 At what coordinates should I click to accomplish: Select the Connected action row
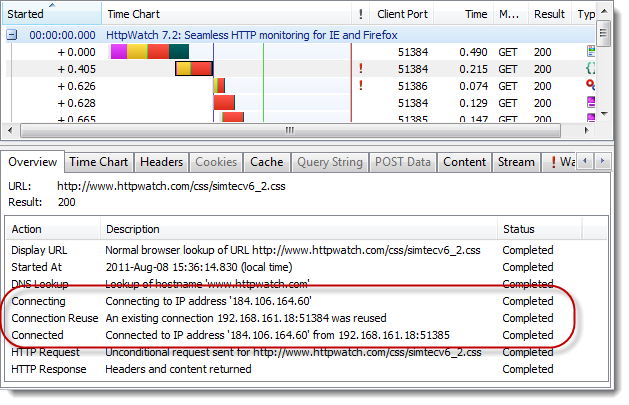[x=306, y=335]
